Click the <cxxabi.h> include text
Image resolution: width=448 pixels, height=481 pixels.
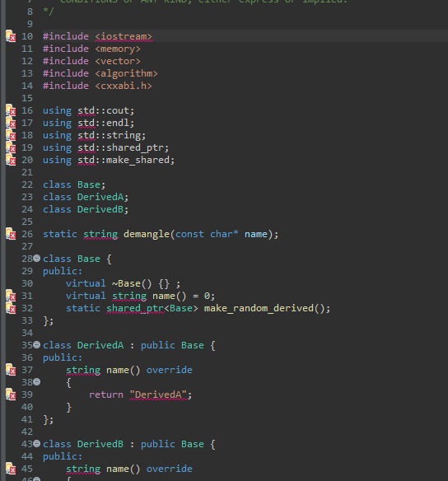pos(124,86)
